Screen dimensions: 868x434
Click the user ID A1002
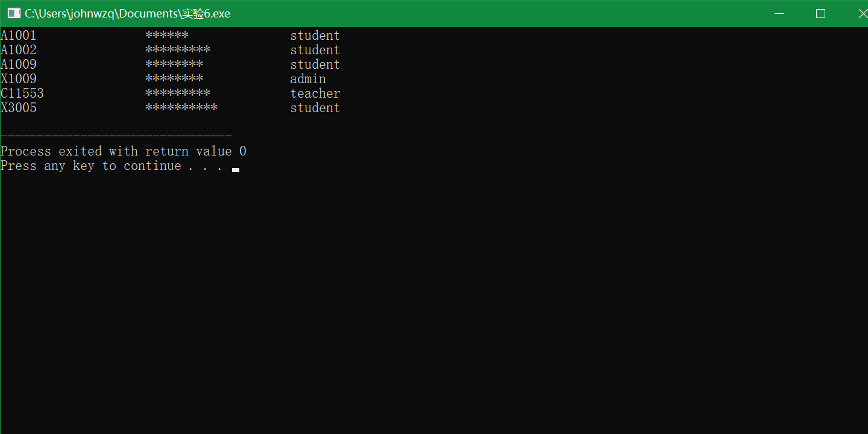tap(18, 49)
